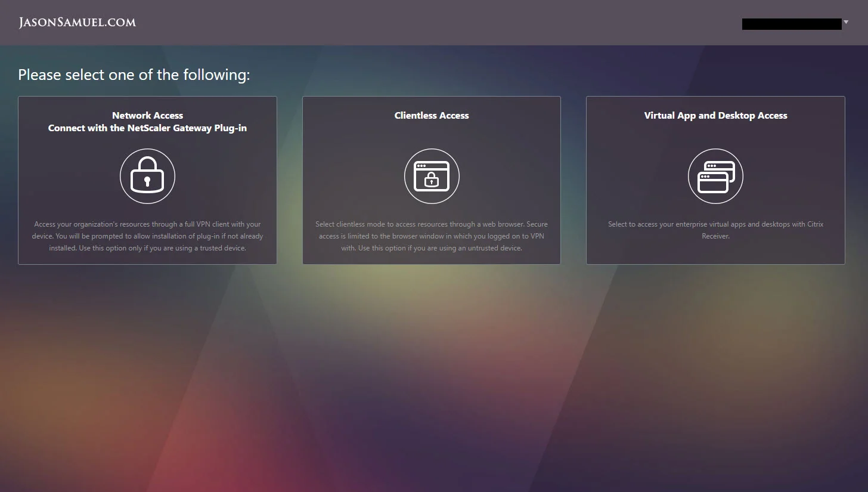
Task: Choose the Clientless Access heading
Action: tap(432, 116)
